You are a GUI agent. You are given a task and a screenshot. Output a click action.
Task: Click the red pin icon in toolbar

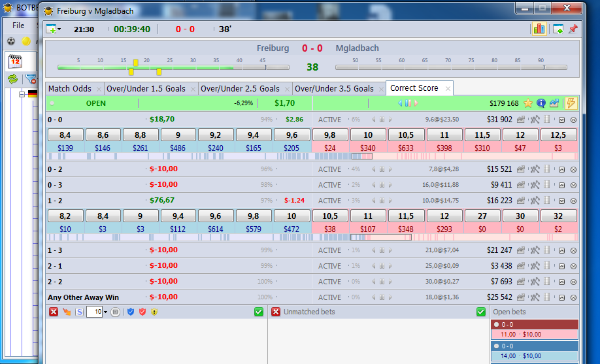(573, 29)
